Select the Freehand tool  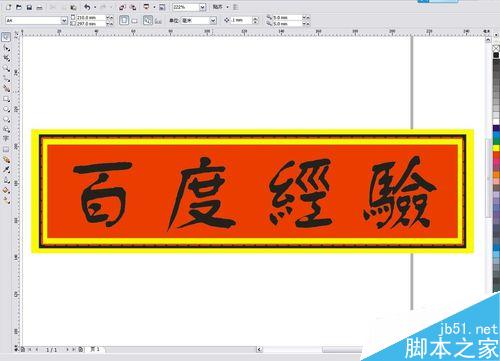click(6, 79)
